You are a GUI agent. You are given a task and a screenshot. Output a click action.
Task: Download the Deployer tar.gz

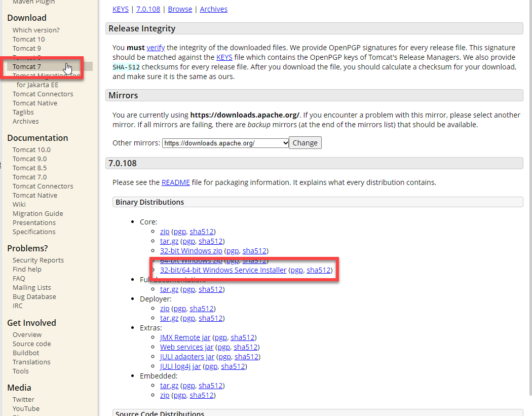[x=169, y=318]
